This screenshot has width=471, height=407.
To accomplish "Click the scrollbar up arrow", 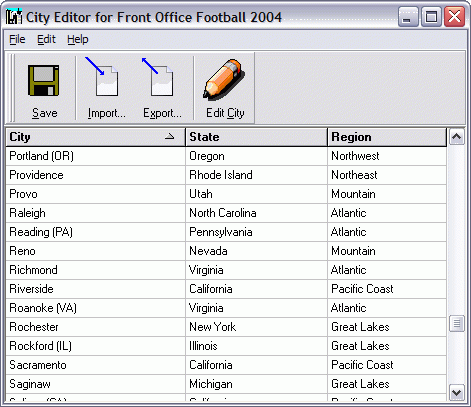I will coord(456,137).
